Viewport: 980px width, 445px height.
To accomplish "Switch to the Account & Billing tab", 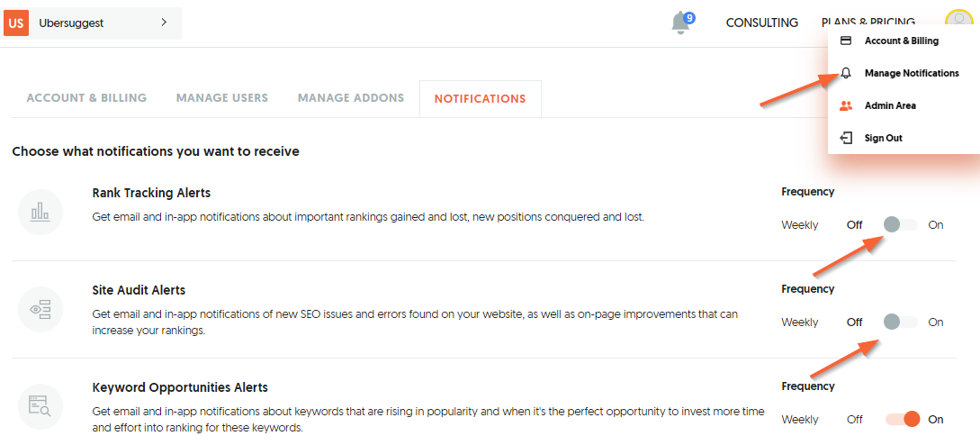I will (86, 98).
